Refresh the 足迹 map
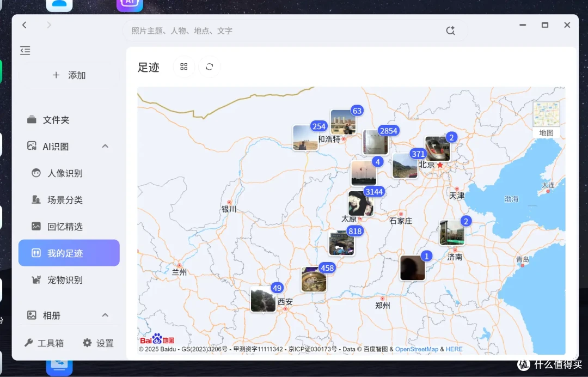The image size is (588, 377). [209, 67]
